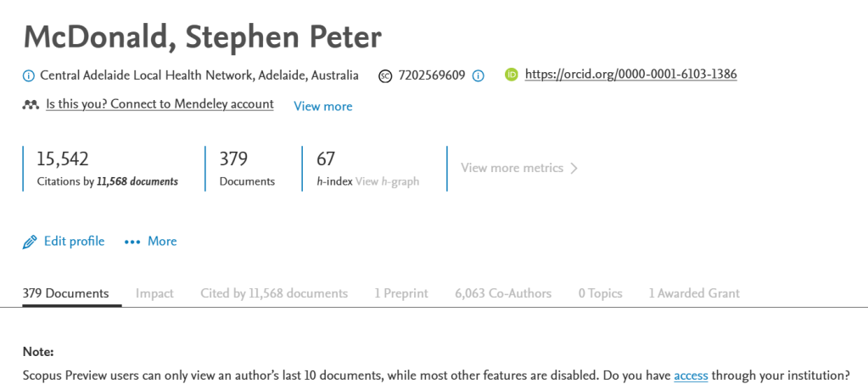Click the three-dots More icon

[132, 242]
